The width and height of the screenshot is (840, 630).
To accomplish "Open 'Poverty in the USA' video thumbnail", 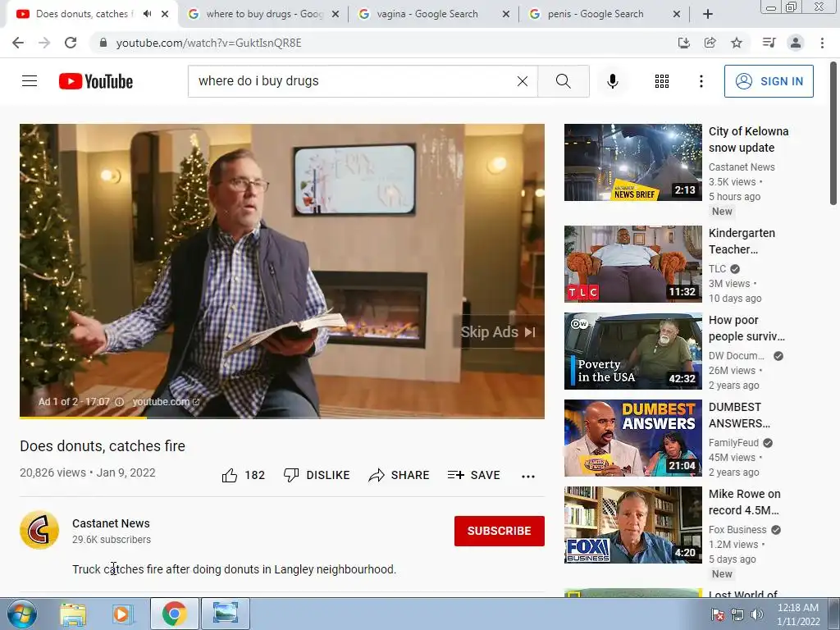I will (632, 351).
